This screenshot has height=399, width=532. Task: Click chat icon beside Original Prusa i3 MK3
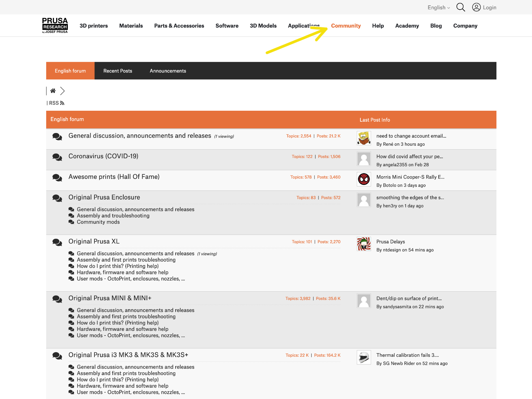(57, 356)
